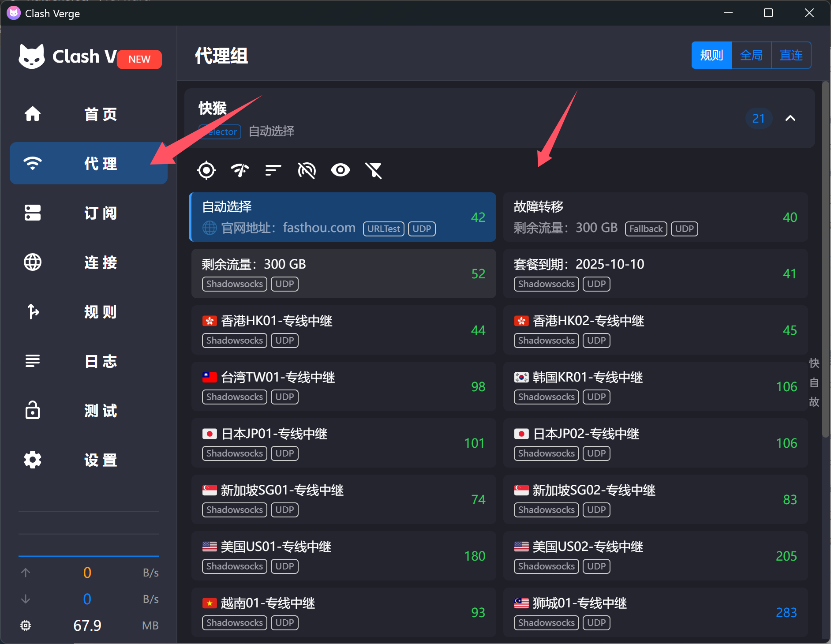Open the Home page from sidebar
Image resolution: width=831 pixels, height=644 pixels.
coord(88,114)
